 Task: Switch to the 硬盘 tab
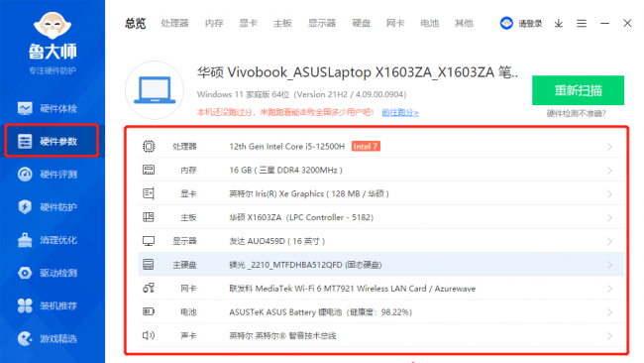[x=362, y=23]
